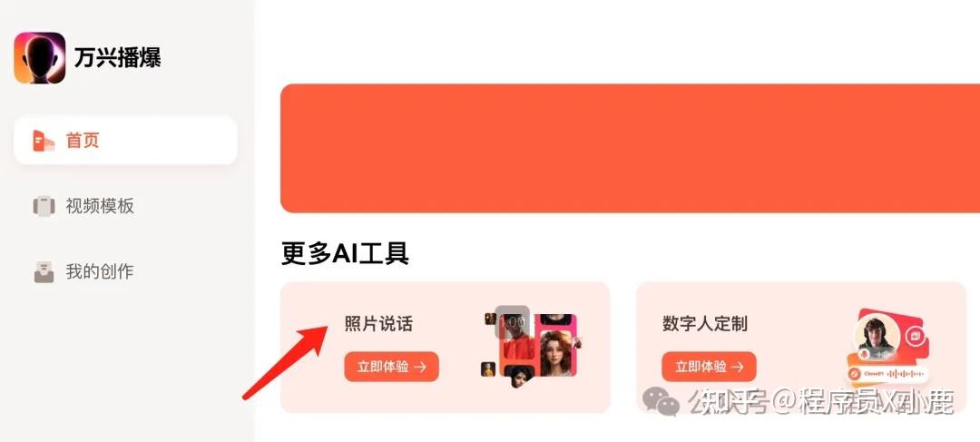Click the 视频模板 sidebar icon
980x442 pixels.
point(44,206)
